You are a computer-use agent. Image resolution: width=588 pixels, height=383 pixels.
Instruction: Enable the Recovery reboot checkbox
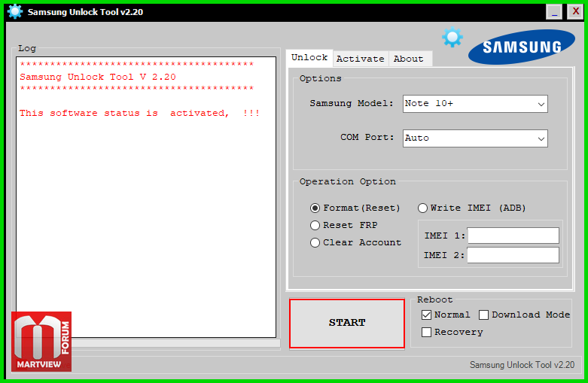[x=426, y=332]
